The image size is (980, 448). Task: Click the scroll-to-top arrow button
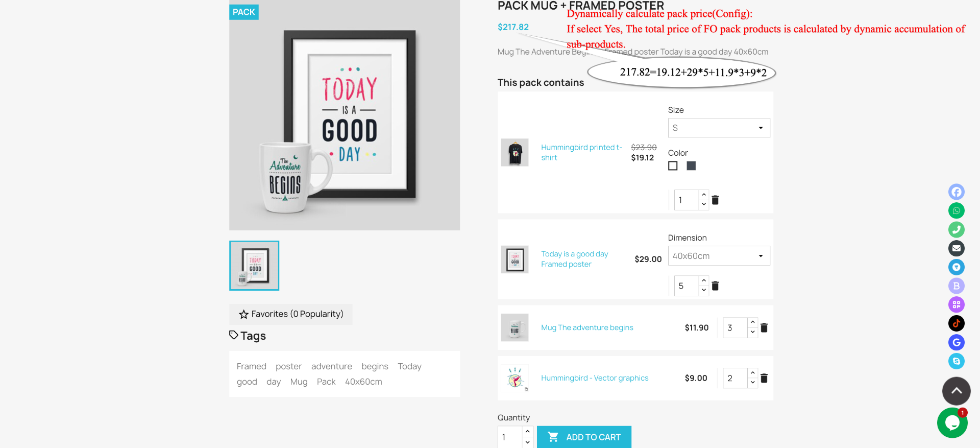click(957, 391)
